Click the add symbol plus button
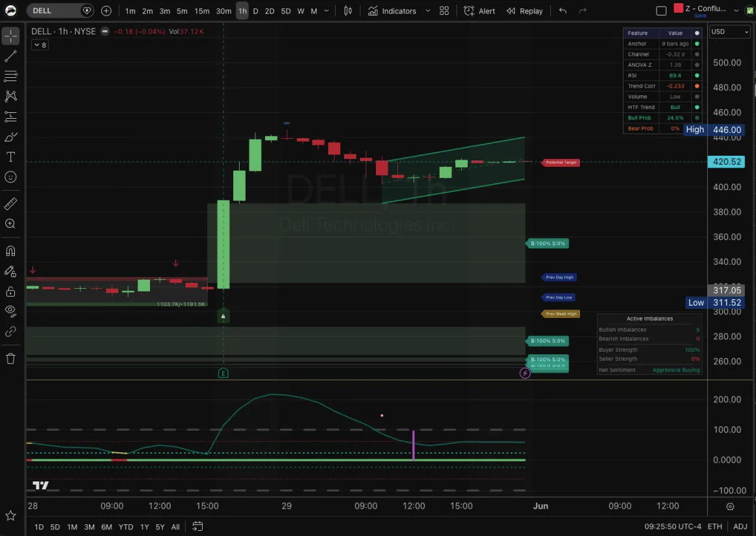The image size is (756, 536). 106,10
